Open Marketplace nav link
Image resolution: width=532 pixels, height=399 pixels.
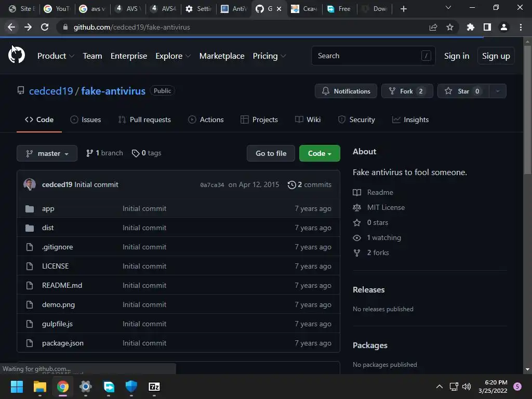point(221,56)
